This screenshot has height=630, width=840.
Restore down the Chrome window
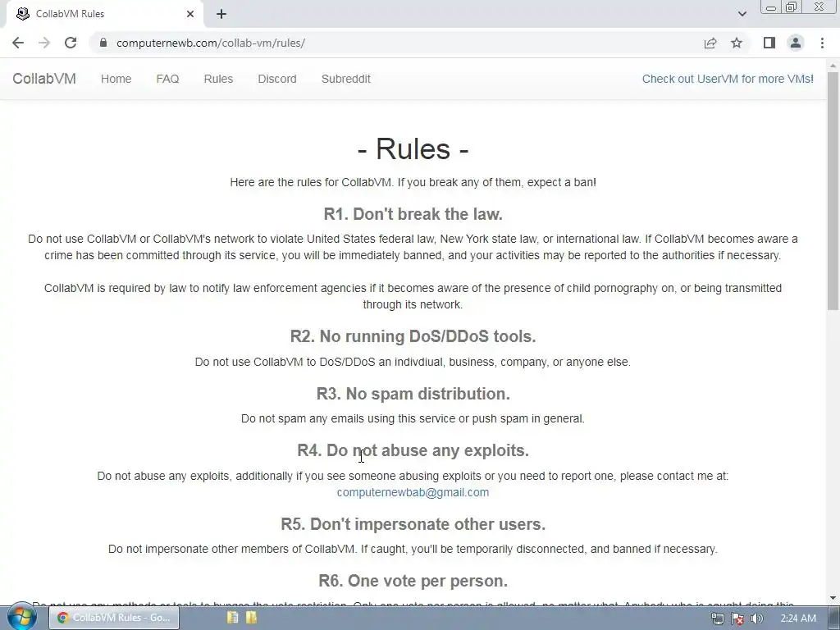[x=791, y=7]
